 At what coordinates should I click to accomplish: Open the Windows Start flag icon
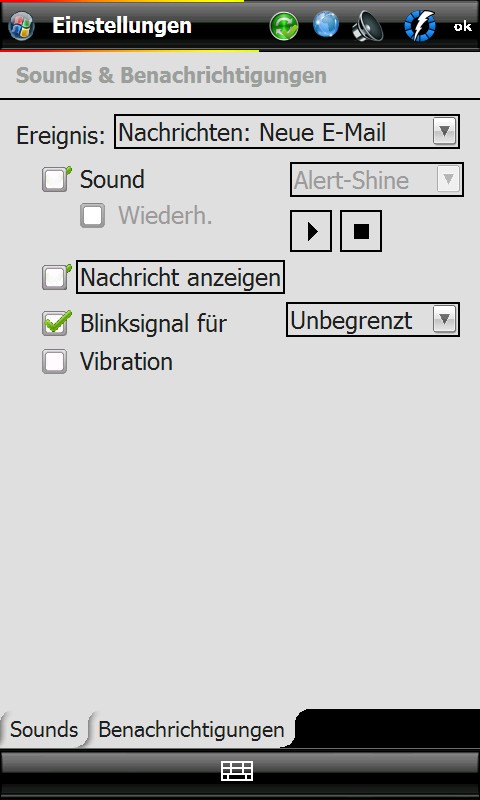pyautogui.click(x=21, y=26)
